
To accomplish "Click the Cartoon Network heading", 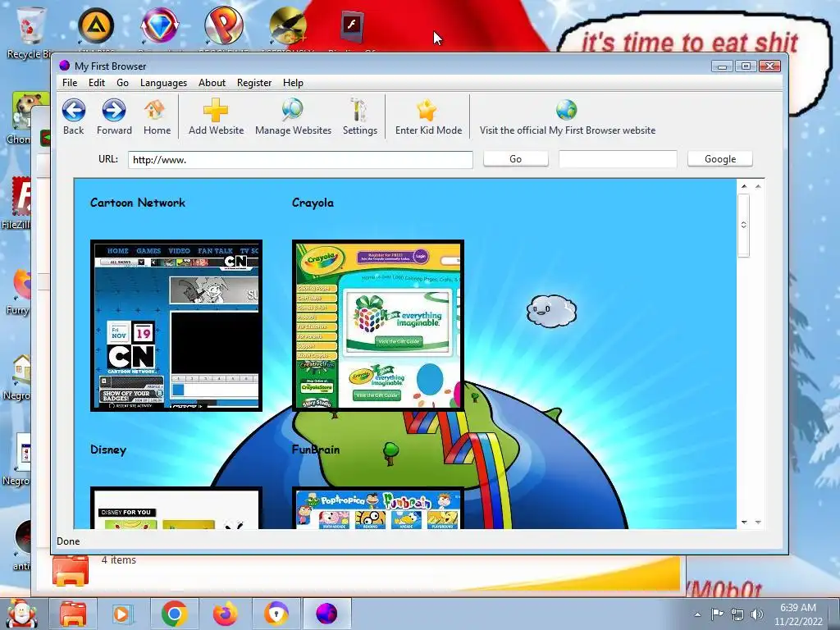I will [138, 203].
